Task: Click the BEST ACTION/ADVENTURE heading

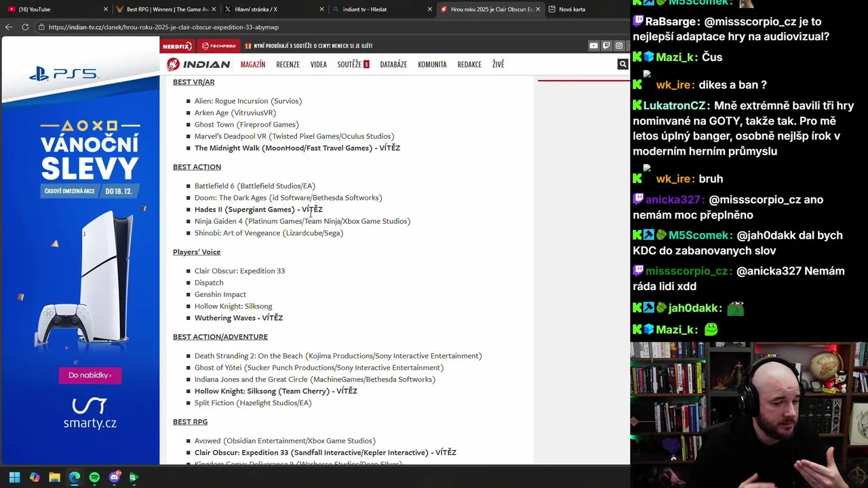Action: (x=220, y=337)
